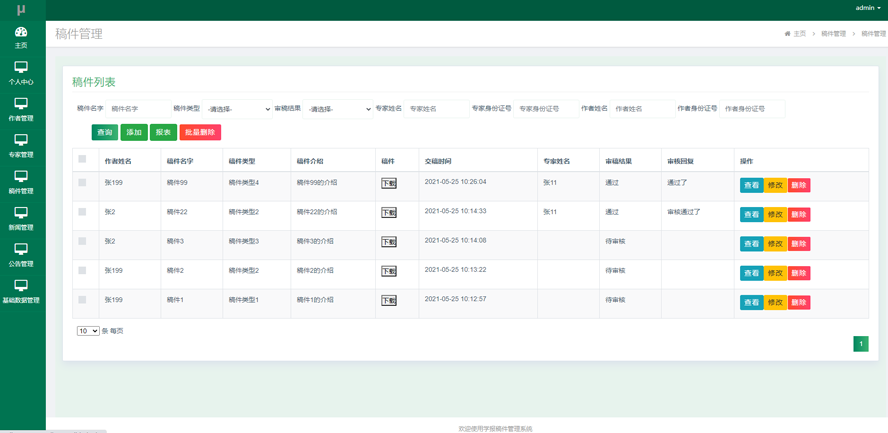Expand the 审稿结果 dropdown filter
888x433 pixels.
tap(338, 109)
